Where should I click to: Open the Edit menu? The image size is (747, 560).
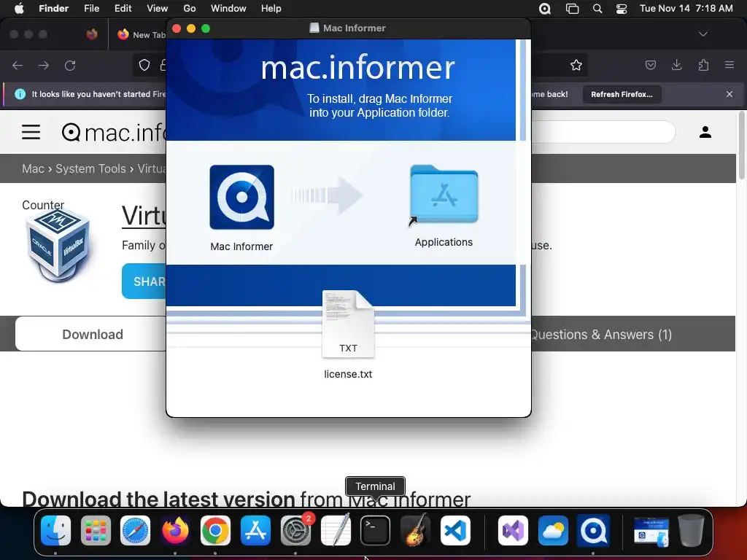click(123, 9)
